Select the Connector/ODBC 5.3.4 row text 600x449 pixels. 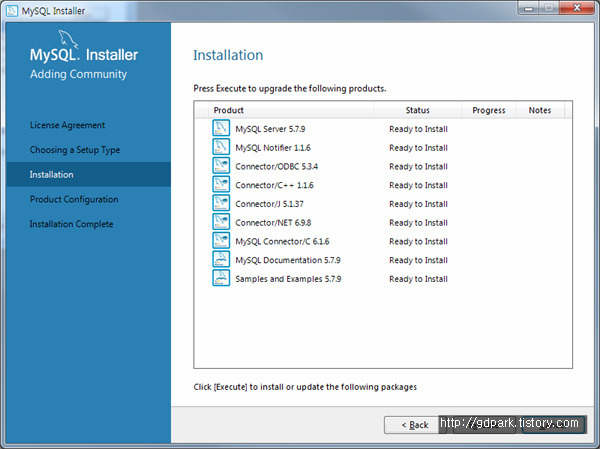tap(276, 167)
